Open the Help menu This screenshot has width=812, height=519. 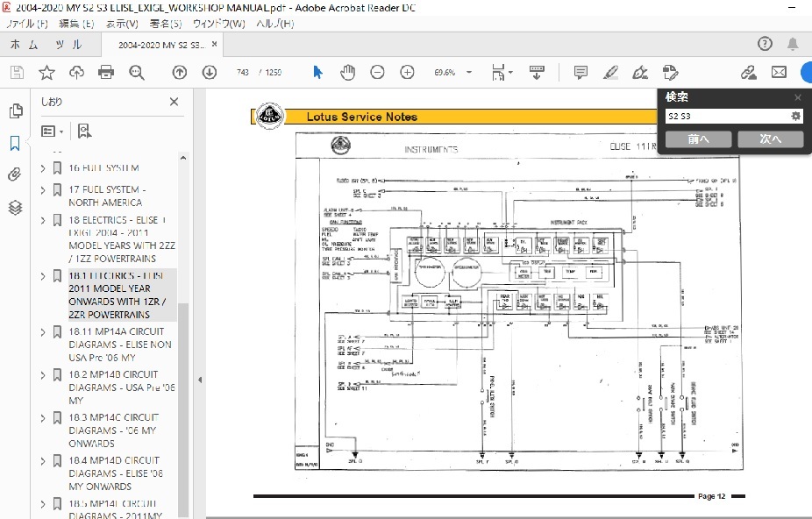pyautogui.click(x=275, y=24)
